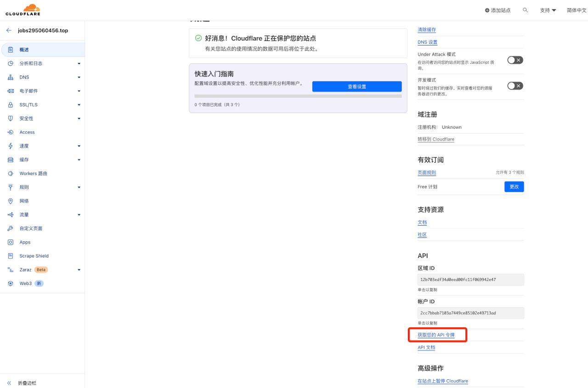The height and width of the screenshot is (388, 588).
Task: Click the 缓存 drive icon
Action: click(11, 160)
